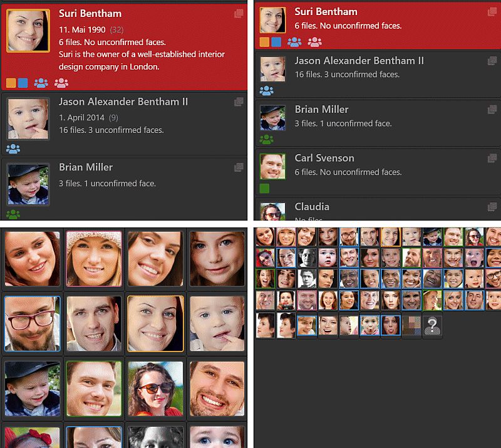This screenshot has height=448, width=501.
Task: Click '3 files. 1 unconfirmed face.' on Brian's card above Carl Svenson
Action: (x=343, y=123)
